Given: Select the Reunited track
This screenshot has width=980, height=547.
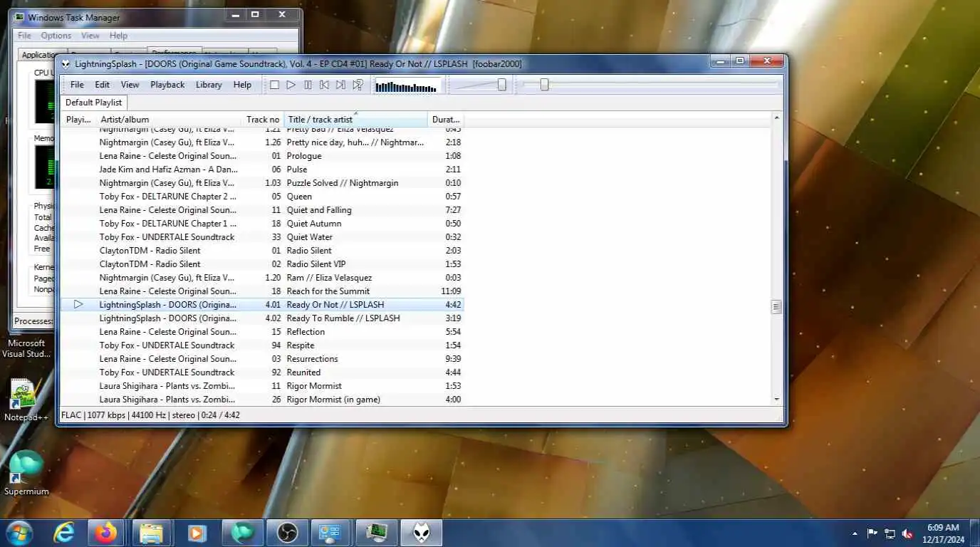Looking at the screenshot, I should tap(262, 373).
